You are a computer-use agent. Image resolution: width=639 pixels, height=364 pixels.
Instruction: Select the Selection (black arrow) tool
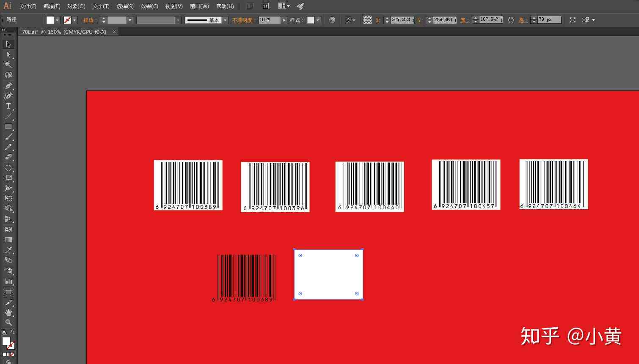[x=8, y=44]
